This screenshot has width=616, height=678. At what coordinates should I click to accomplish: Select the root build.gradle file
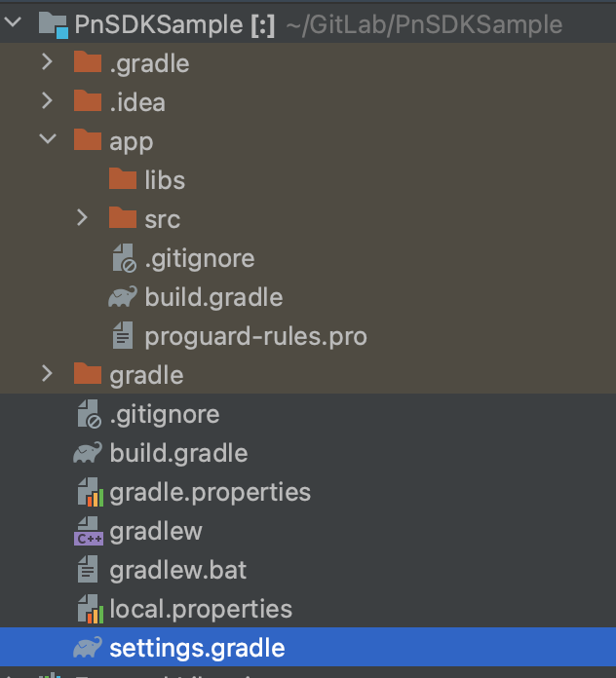[x=178, y=453]
